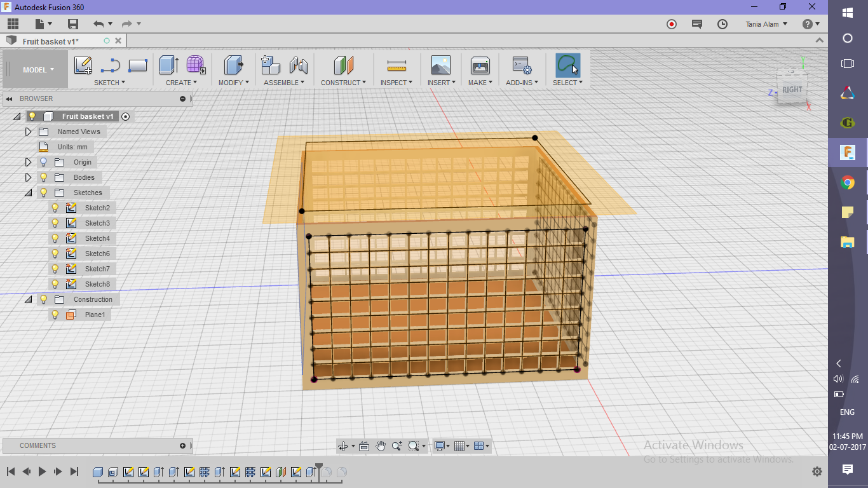Open the notifications chat icon in title bar
868x488 pixels.
pyautogui.click(x=697, y=24)
